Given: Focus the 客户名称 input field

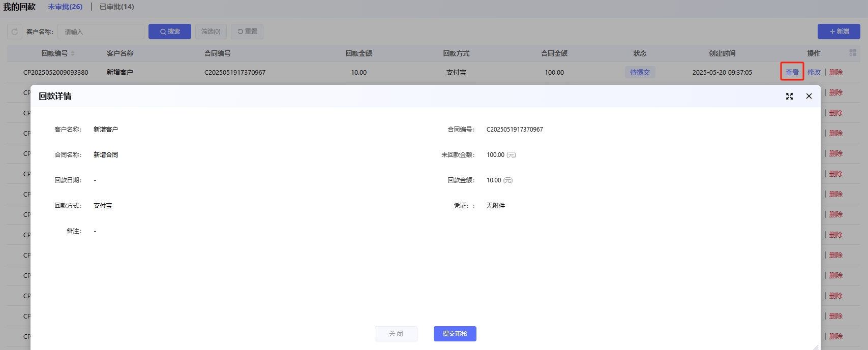Looking at the screenshot, I should coord(101,31).
